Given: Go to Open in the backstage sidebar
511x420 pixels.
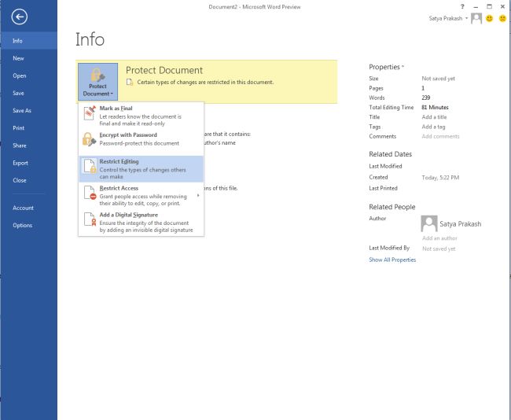Looking at the screenshot, I should tap(28, 76).
